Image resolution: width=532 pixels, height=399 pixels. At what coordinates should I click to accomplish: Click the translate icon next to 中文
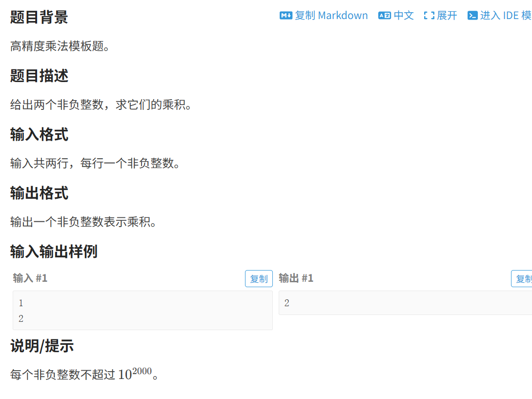[385, 16]
